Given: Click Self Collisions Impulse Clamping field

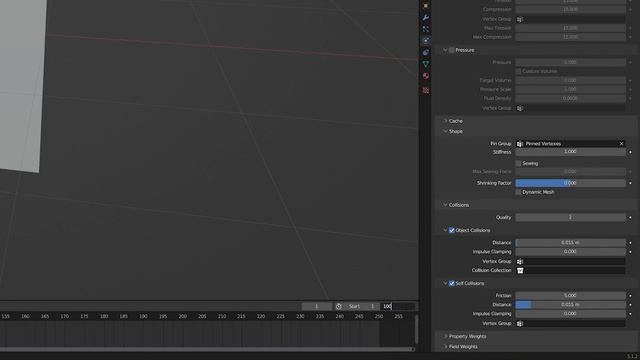Looking at the screenshot, I should pos(570,313).
